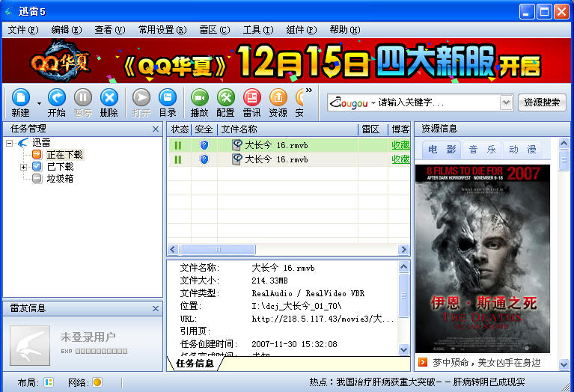
Task: Select 已下载 in the task tree
Action: [61, 167]
